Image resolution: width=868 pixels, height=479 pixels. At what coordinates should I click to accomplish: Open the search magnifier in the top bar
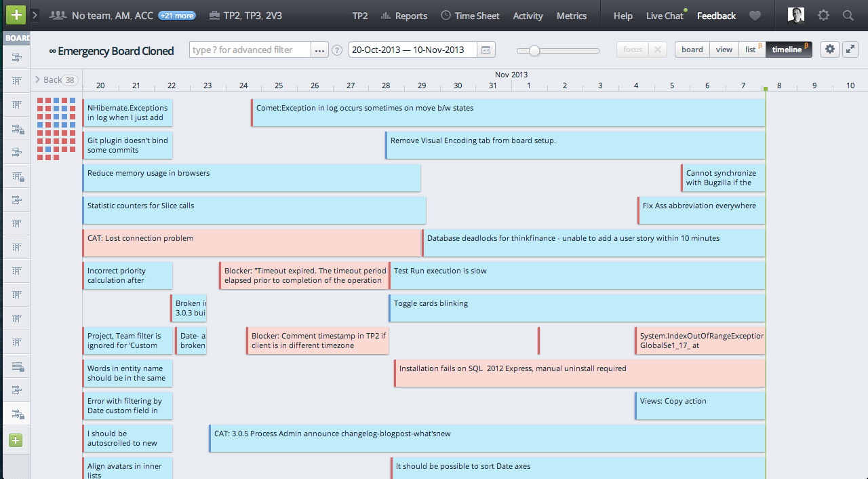tap(848, 15)
